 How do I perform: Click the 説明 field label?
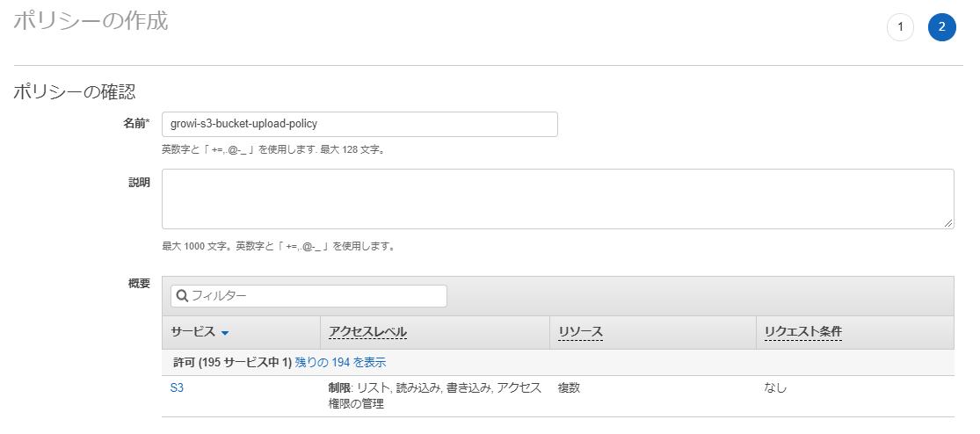[140, 183]
